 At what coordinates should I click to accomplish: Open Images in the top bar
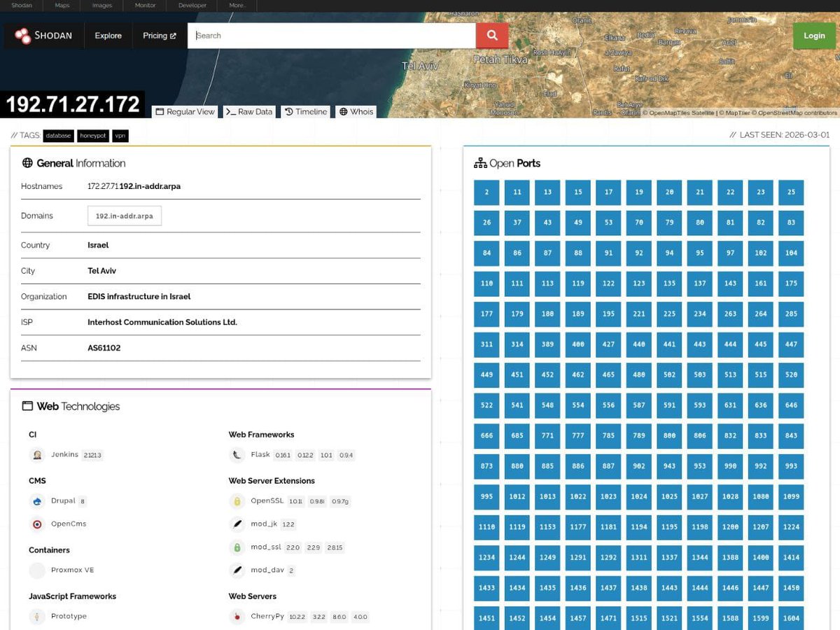(102, 6)
